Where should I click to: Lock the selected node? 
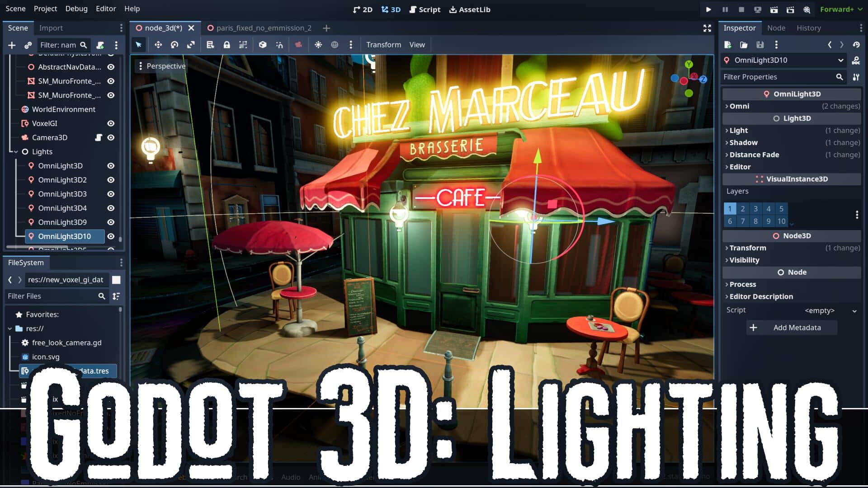click(x=226, y=45)
